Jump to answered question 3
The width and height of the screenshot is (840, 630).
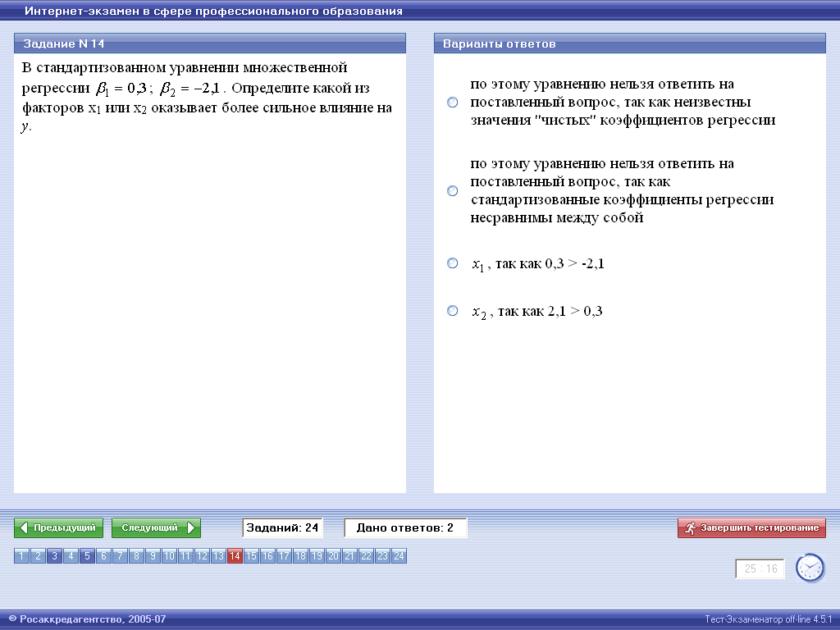point(55,556)
